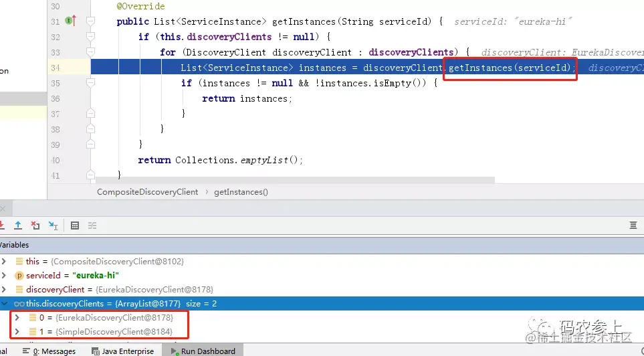This screenshot has height=356, width=644.
Task: Expand the serviceId variable node
Action: click(x=4, y=276)
